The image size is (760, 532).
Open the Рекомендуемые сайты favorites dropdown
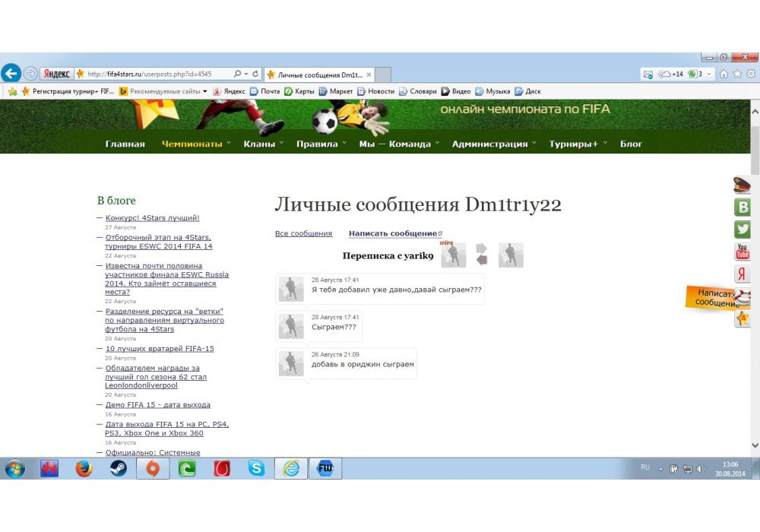pos(163,91)
